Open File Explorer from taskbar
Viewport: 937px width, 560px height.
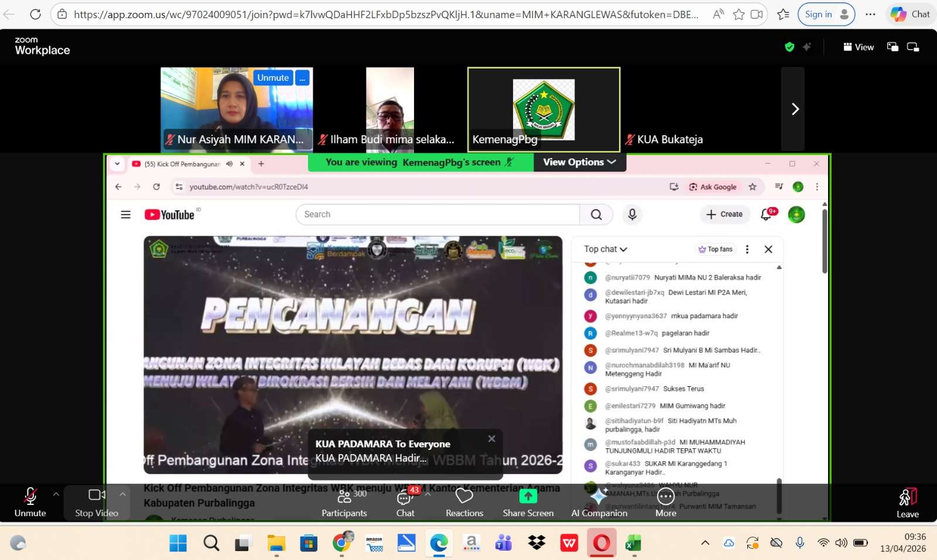pos(276,544)
